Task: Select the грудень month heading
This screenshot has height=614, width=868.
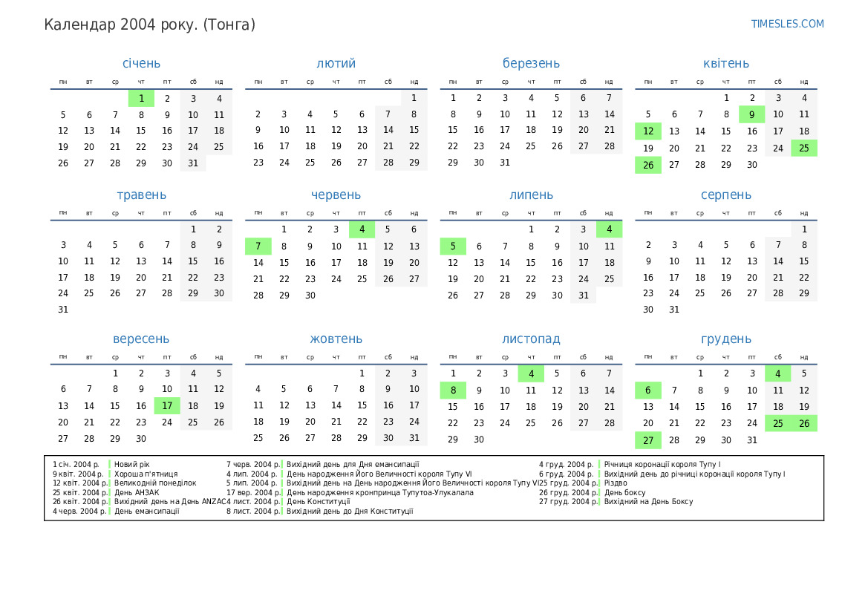Action: point(725,339)
